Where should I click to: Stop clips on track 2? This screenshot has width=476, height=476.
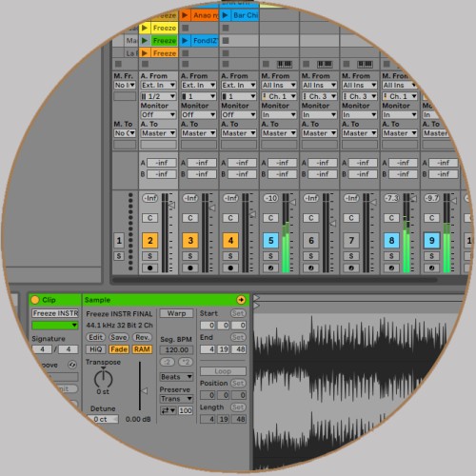(146, 64)
